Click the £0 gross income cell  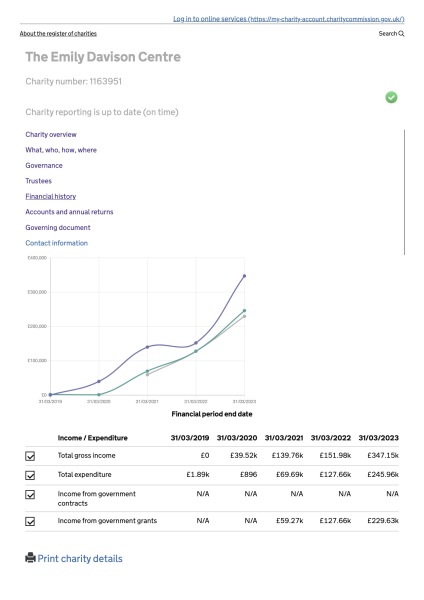[205, 455]
